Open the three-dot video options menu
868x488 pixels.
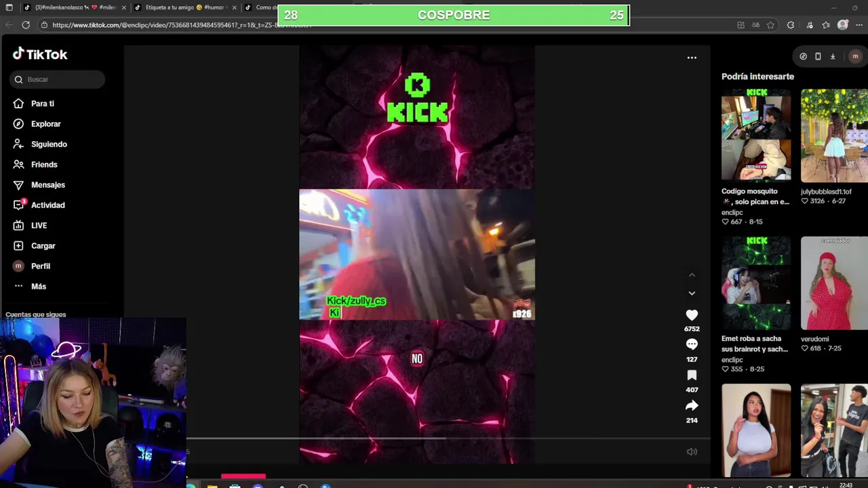692,58
